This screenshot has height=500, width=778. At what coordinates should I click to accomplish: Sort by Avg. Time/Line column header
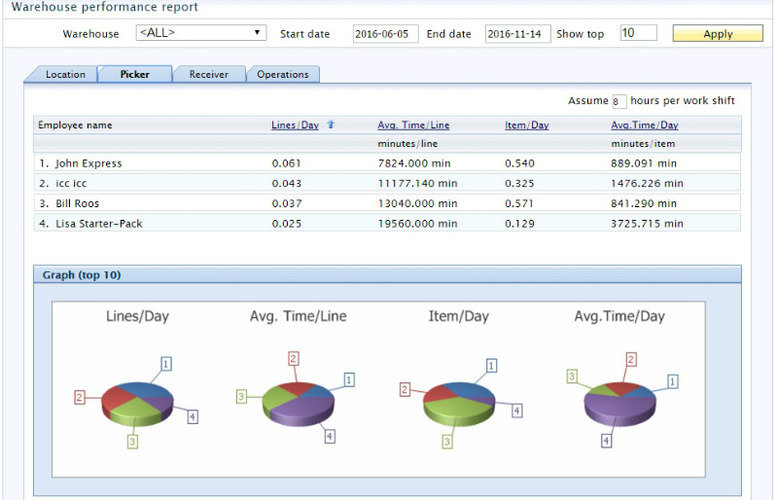(413, 125)
